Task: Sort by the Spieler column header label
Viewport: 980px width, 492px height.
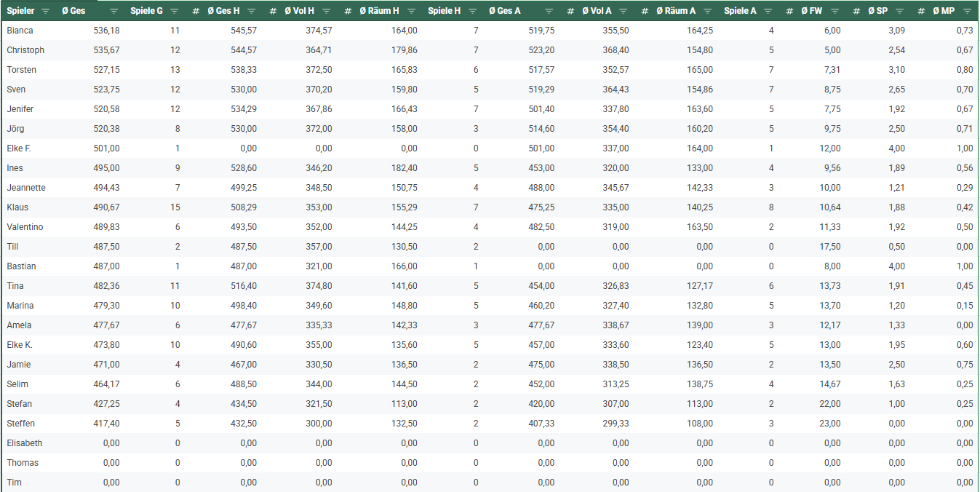Action: click(x=20, y=12)
